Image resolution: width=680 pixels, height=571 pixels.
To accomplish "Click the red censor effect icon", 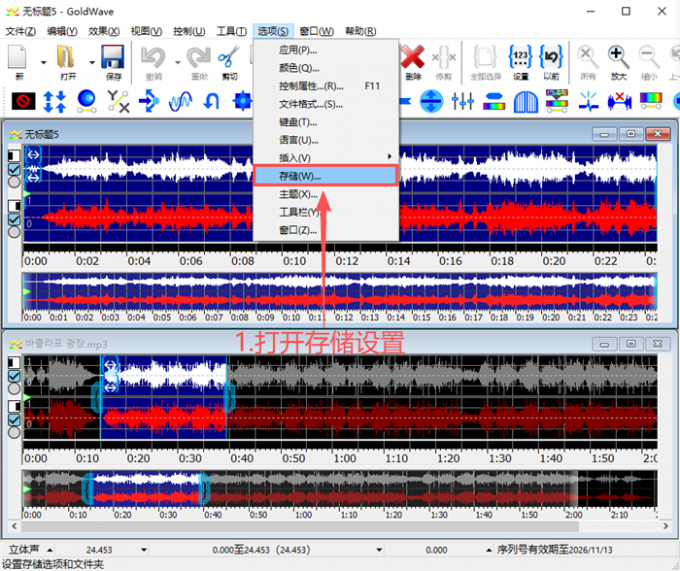I will click(x=23, y=100).
